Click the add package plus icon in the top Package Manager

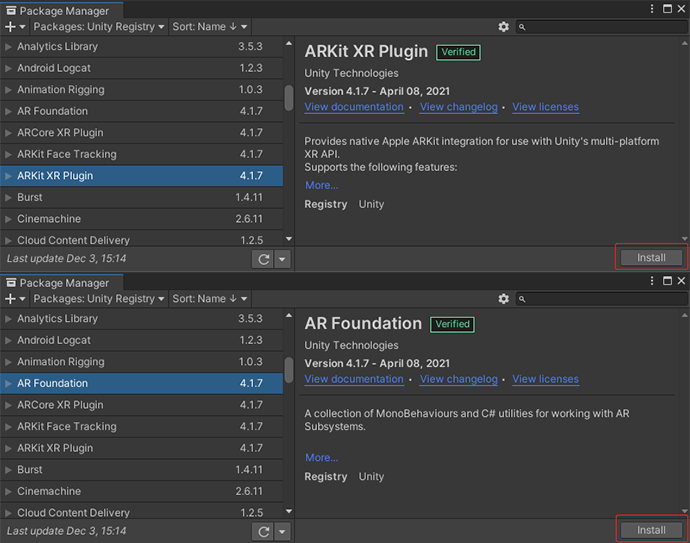click(x=15, y=27)
